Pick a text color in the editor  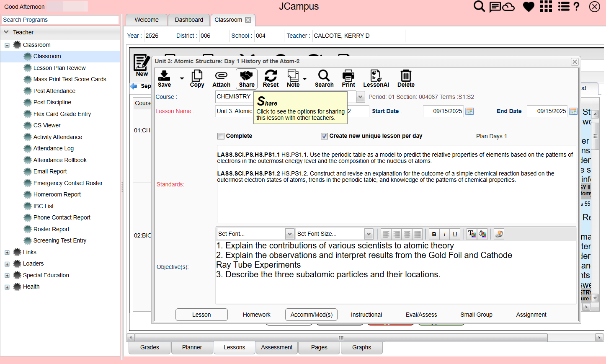[472, 234]
